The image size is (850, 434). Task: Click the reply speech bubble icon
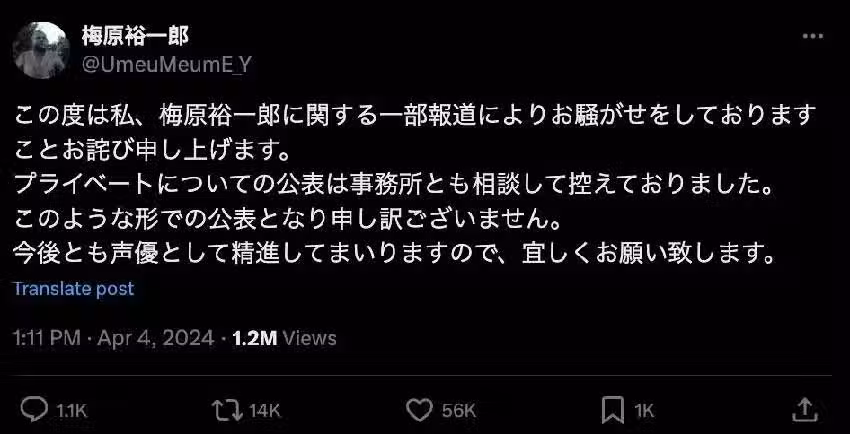(x=34, y=410)
